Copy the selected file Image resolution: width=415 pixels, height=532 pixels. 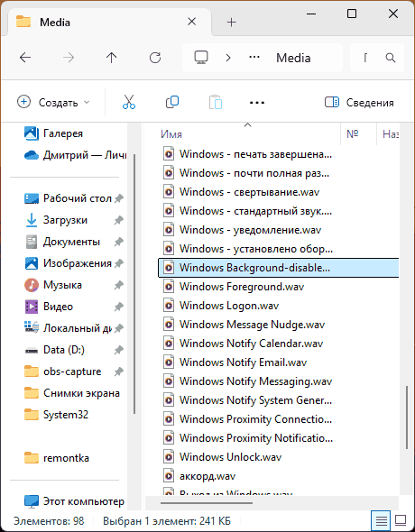(x=172, y=102)
